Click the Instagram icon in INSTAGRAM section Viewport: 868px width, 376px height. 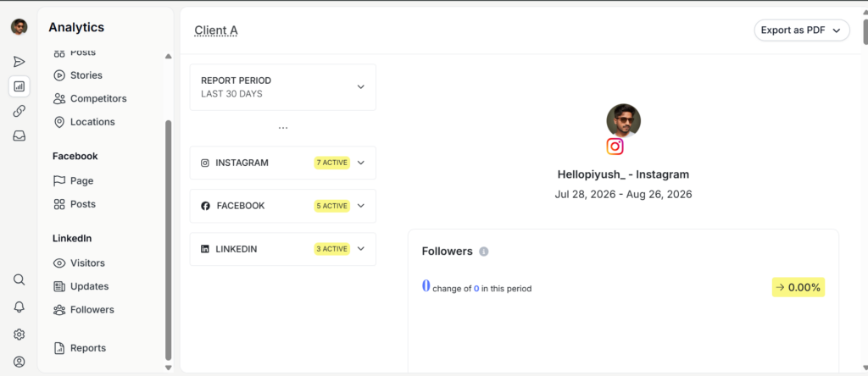(x=205, y=163)
